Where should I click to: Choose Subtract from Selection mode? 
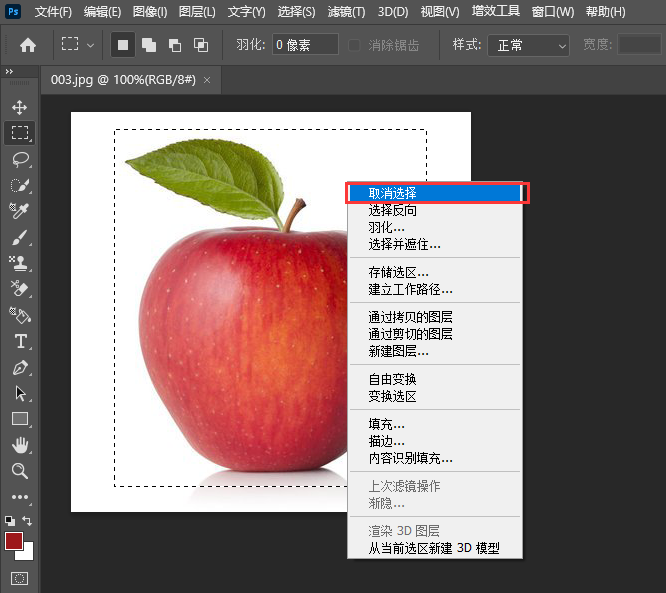click(175, 45)
